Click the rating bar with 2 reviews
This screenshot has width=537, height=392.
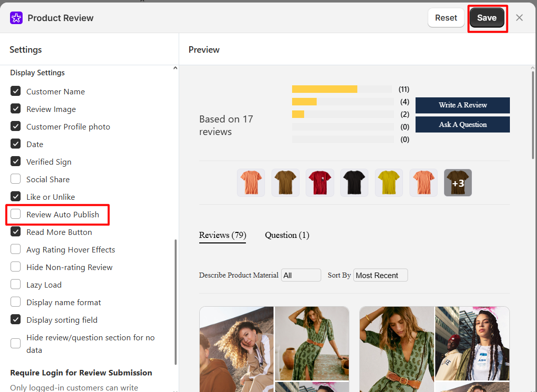tap(343, 114)
